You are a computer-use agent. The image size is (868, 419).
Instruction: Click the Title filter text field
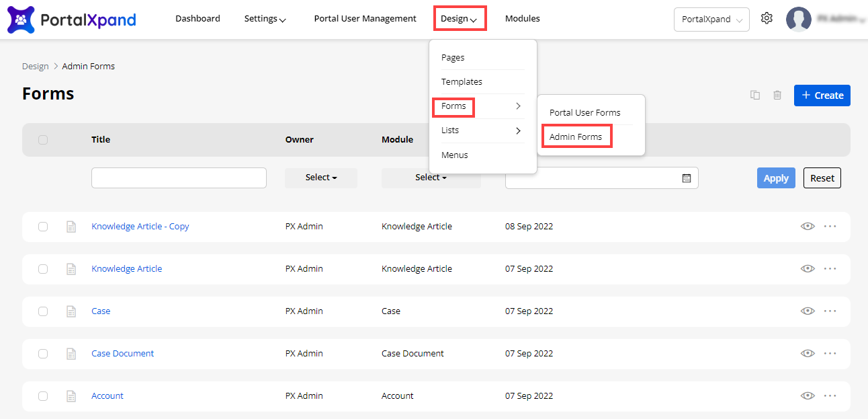click(179, 178)
